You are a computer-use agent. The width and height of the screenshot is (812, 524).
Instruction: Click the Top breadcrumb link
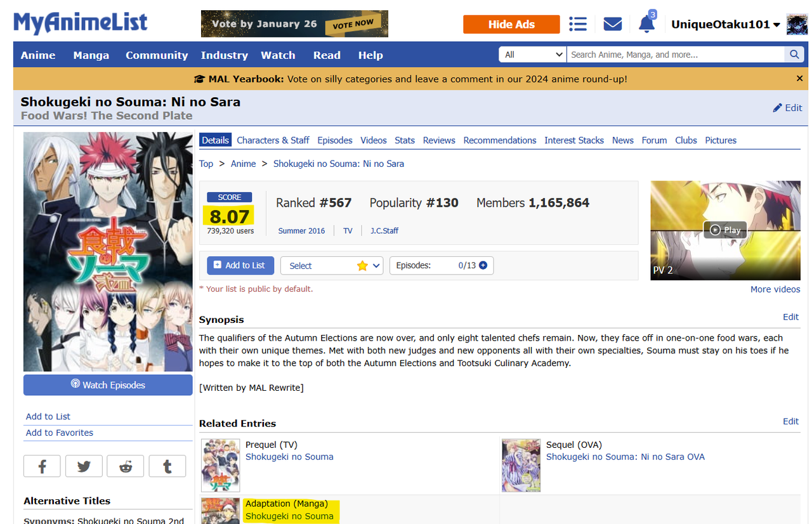[206, 164]
